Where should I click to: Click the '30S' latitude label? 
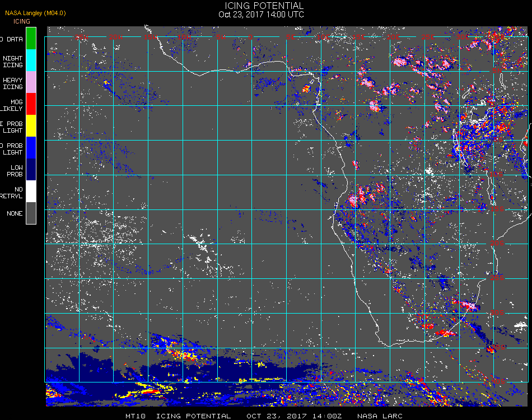[497, 312]
